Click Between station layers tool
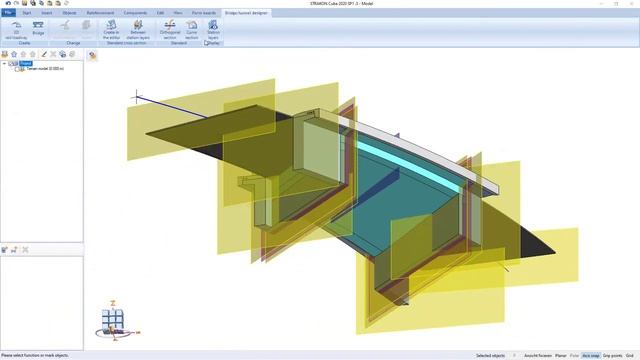The width and height of the screenshot is (640, 360). click(138, 29)
